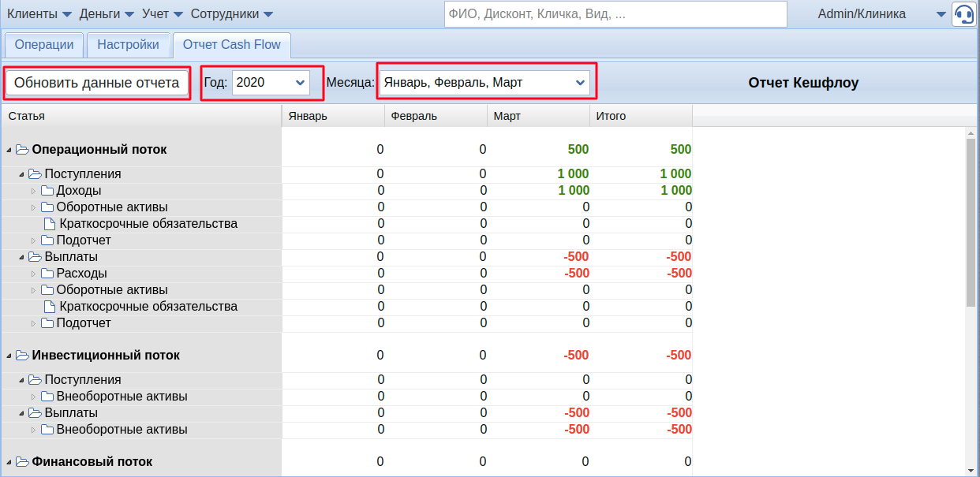The width and height of the screenshot is (980, 477).
Task: Open the Месяца months dropdown
Action: tap(484, 82)
